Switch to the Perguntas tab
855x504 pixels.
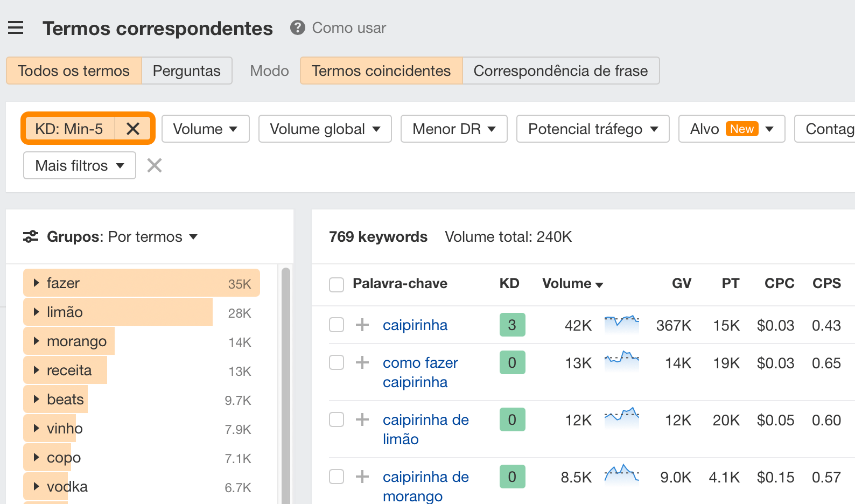(186, 71)
